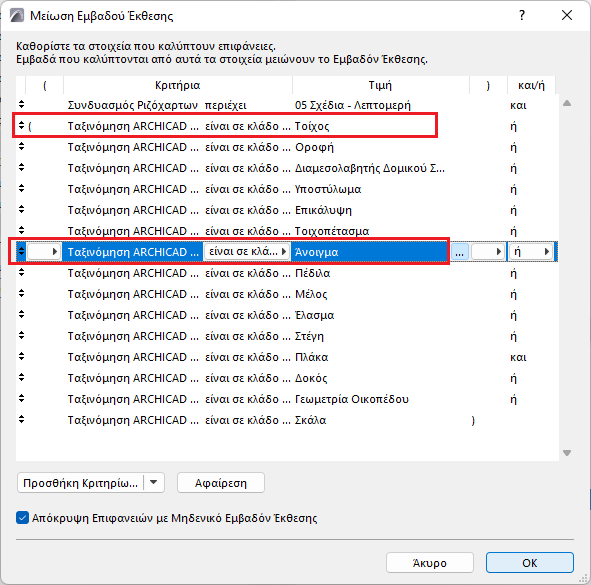The width and height of the screenshot is (591, 585).
Task: Select the Δοκός value cell
Action: click(311, 378)
